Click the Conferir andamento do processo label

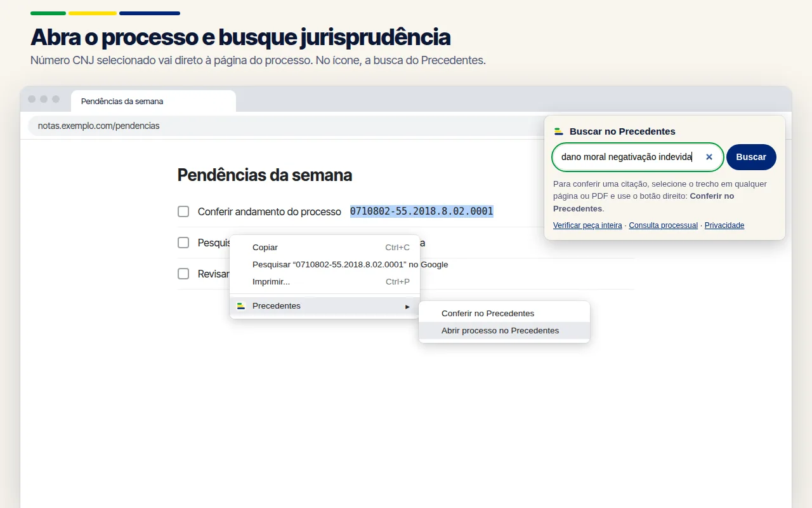(270, 211)
